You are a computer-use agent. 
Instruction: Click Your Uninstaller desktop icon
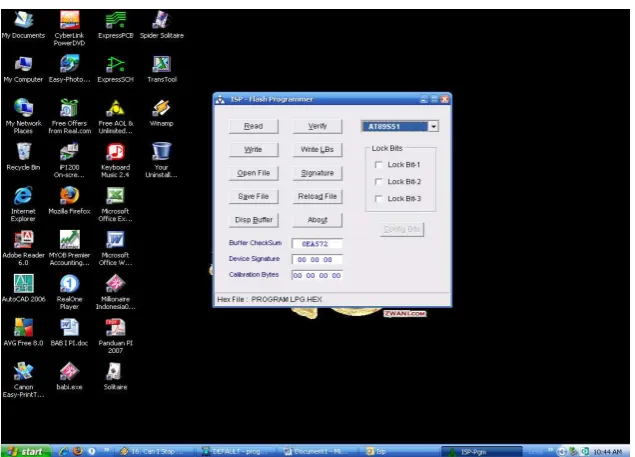[x=162, y=160]
